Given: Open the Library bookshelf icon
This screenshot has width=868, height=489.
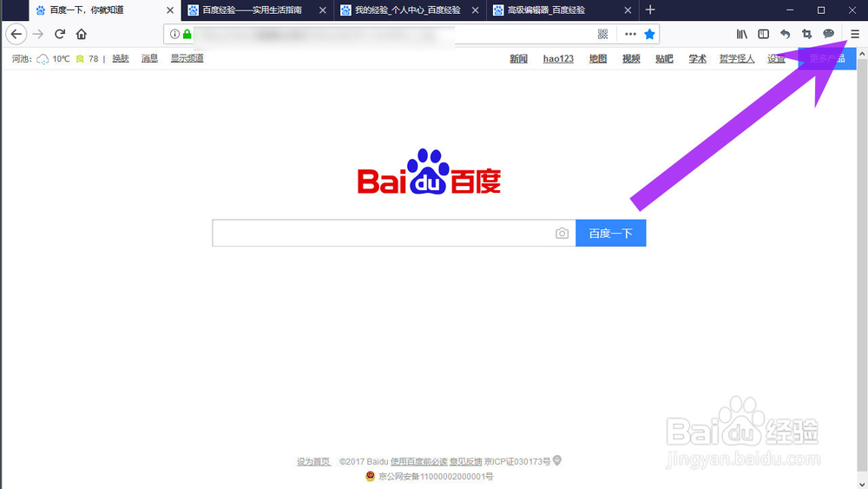Looking at the screenshot, I should [742, 35].
